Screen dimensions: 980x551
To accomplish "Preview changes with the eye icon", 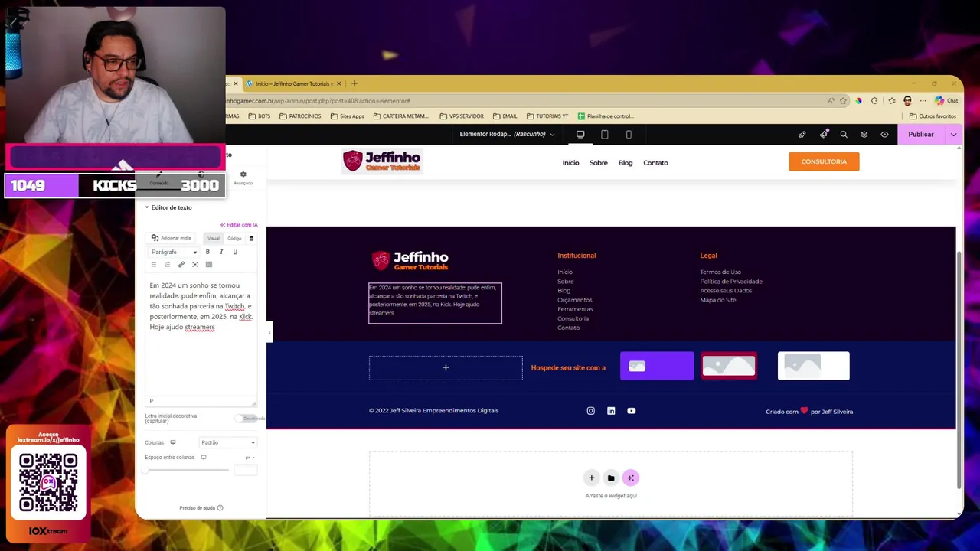I will pyautogui.click(x=884, y=135).
